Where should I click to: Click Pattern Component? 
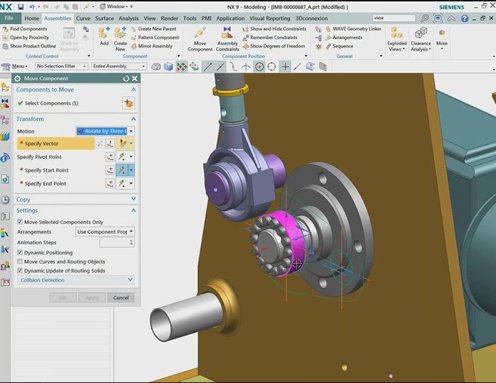pos(155,37)
